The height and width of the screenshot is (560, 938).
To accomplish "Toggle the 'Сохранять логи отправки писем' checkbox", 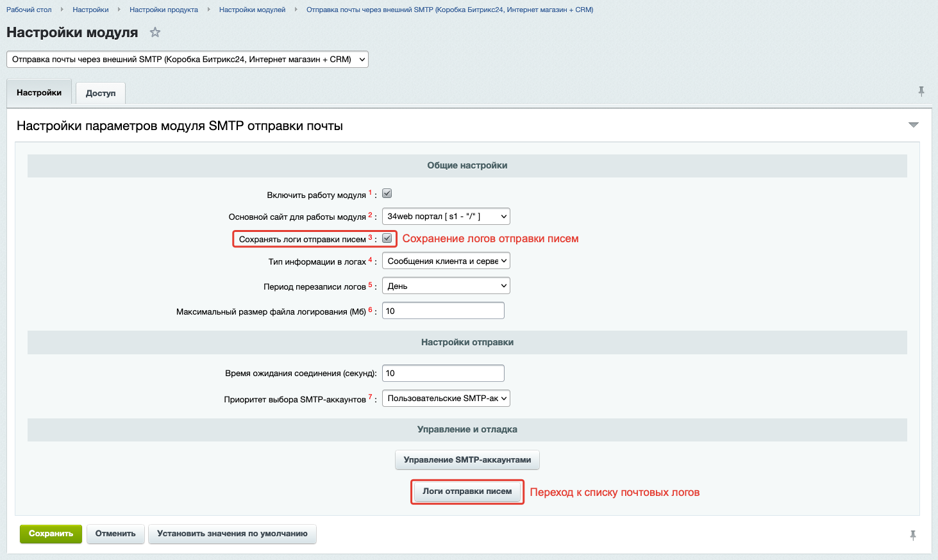I will pyautogui.click(x=387, y=238).
